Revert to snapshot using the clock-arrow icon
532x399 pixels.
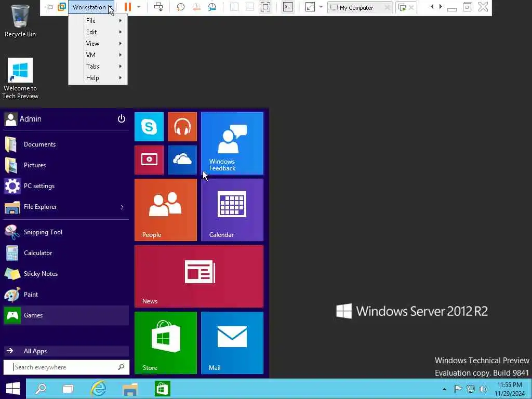pyautogui.click(x=196, y=7)
